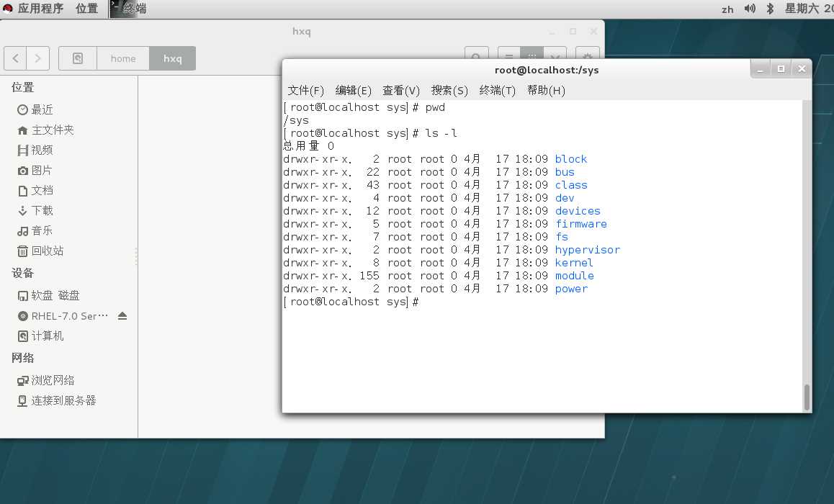Open the 终端(T) menu in terminal
Image resolution: width=834 pixels, height=504 pixels.
pyautogui.click(x=498, y=91)
